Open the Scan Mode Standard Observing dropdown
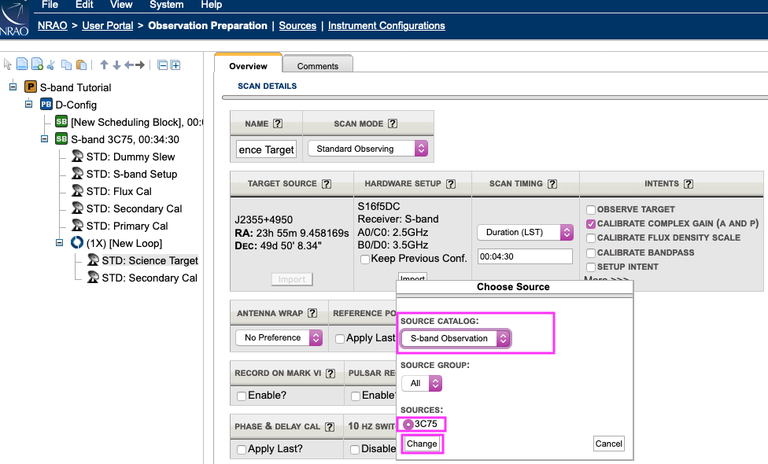 pos(367,149)
